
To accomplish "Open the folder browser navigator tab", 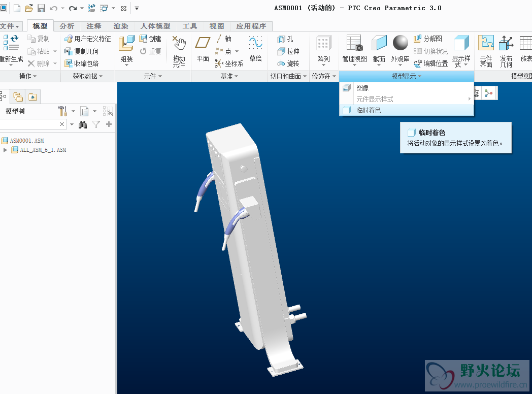I will 18,97.
